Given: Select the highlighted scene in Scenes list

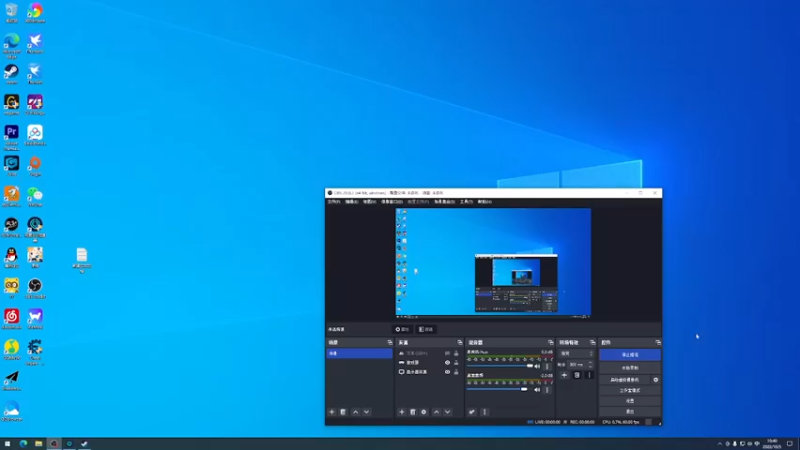Looking at the screenshot, I should [359, 353].
